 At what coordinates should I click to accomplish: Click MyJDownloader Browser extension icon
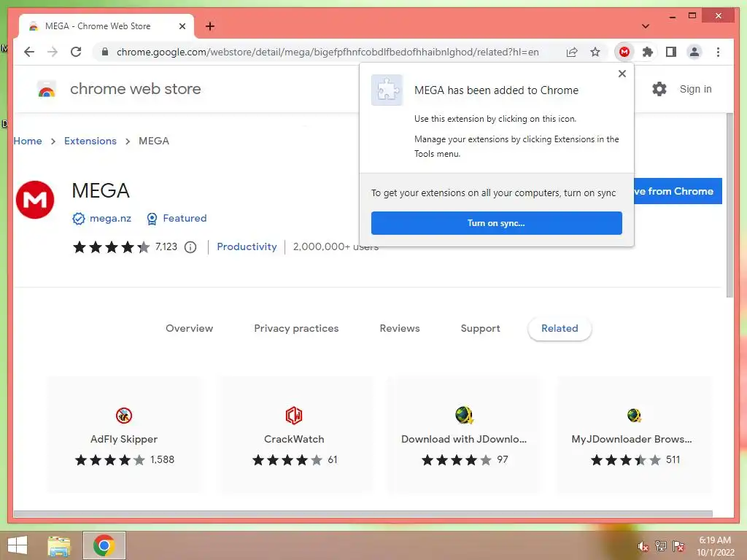[x=634, y=415]
